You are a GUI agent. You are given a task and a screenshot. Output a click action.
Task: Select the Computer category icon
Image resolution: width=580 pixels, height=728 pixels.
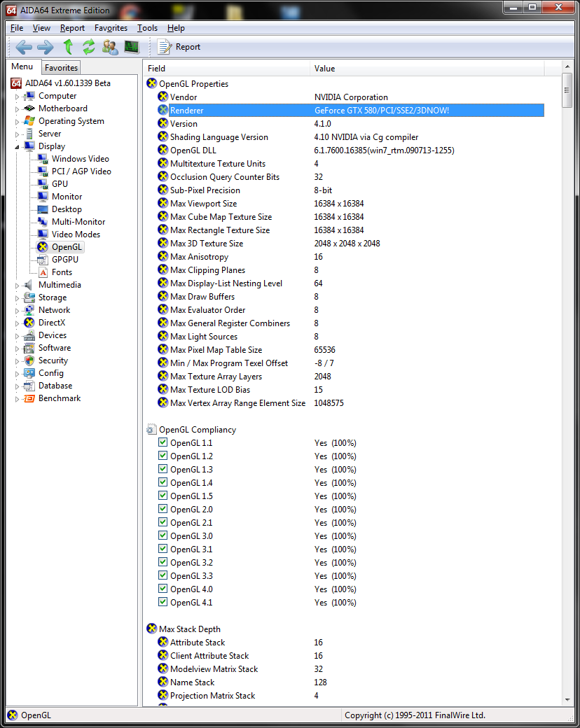coord(29,96)
